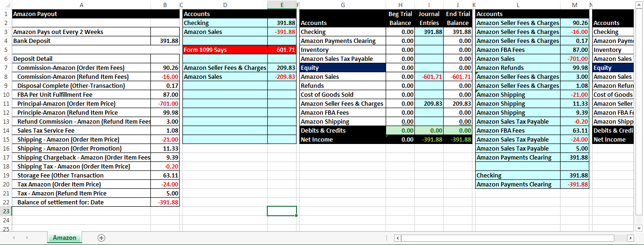This screenshot has width=644, height=245.
Task: Select column I header
Action: [x=429, y=5]
